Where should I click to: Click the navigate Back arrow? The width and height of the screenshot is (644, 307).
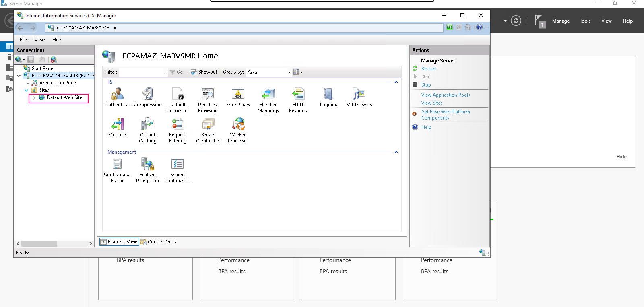click(x=20, y=28)
